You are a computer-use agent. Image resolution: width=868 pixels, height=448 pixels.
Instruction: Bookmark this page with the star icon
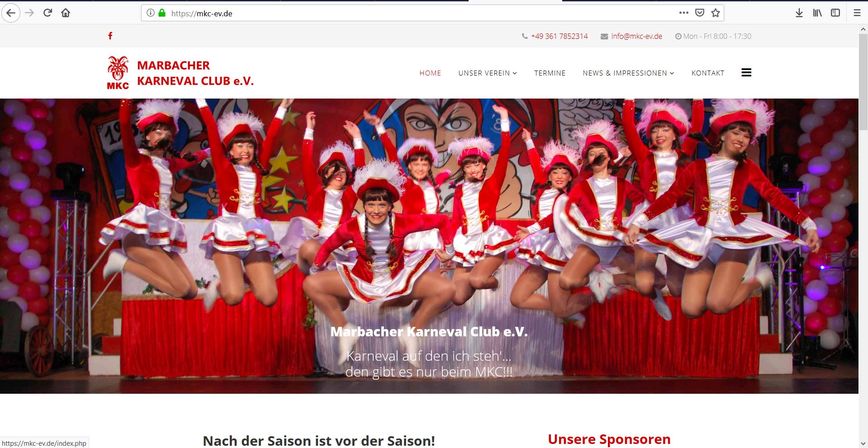pyautogui.click(x=715, y=13)
